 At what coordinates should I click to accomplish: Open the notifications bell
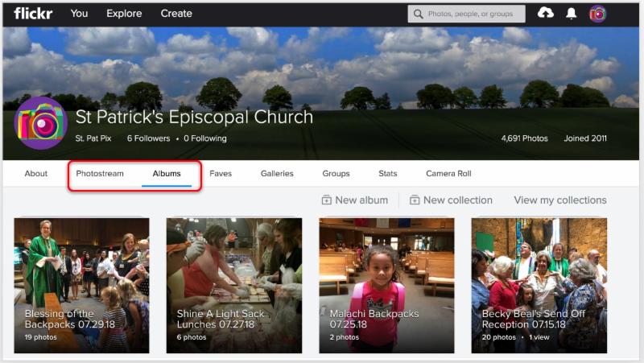pos(572,14)
